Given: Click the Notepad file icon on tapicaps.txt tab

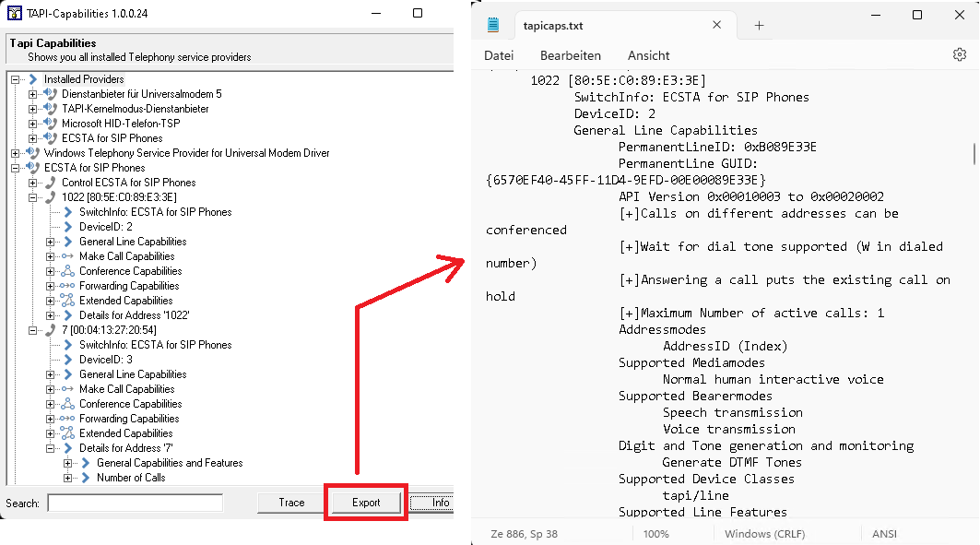Looking at the screenshot, I should click(x=493, y=26).
